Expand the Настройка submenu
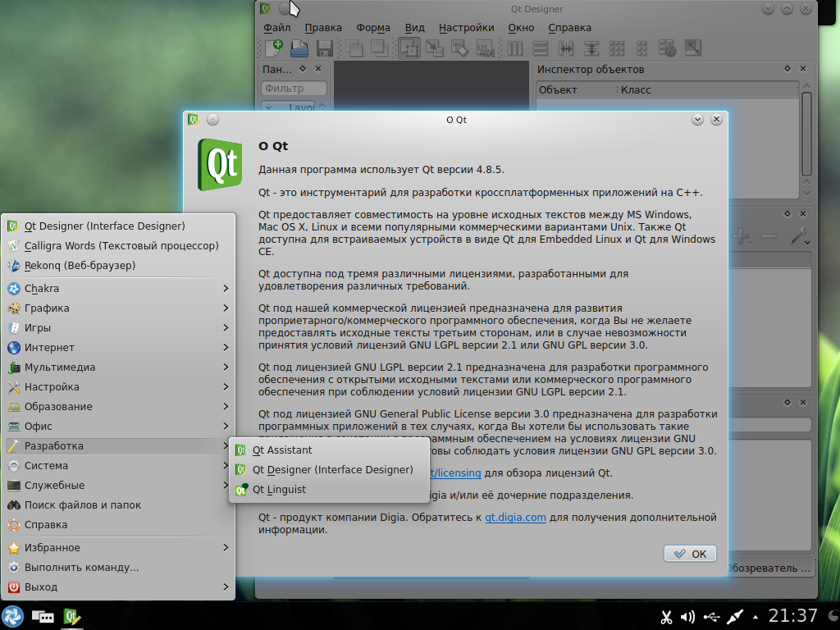This screenshot has width=840, height=630. pyautogui.click(x=118, y=387)
